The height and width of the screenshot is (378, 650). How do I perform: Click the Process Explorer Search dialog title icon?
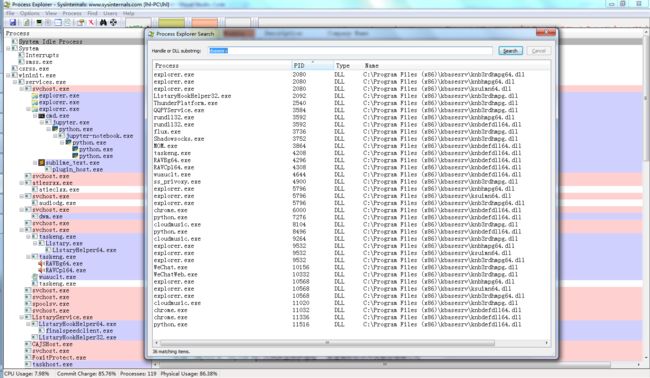point(151,34)
